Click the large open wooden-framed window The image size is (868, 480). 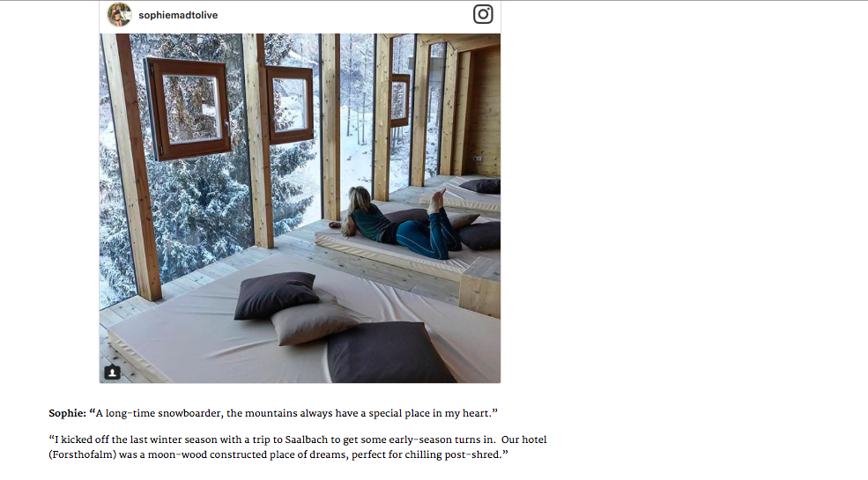coord(189,107)
